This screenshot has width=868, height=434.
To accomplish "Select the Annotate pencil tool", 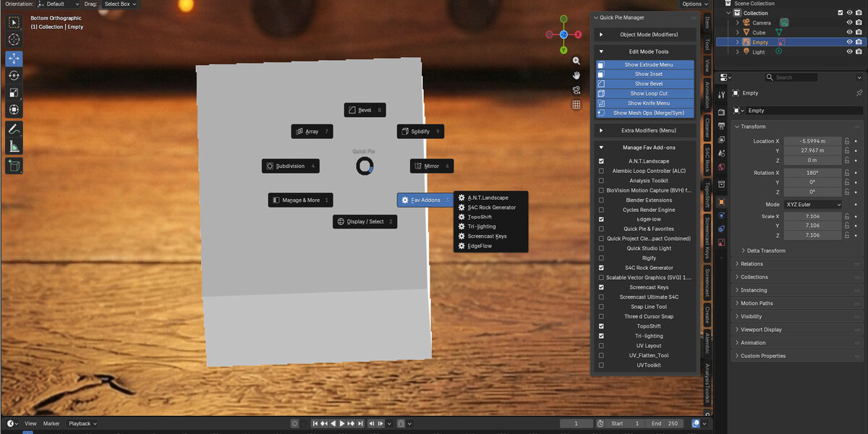I will tap(14, 129).
